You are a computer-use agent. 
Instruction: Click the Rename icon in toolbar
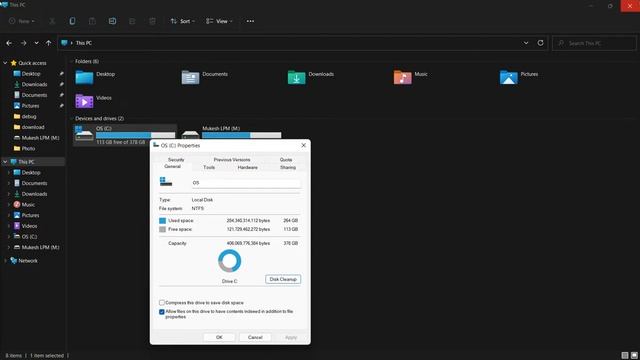click(112, 21)
